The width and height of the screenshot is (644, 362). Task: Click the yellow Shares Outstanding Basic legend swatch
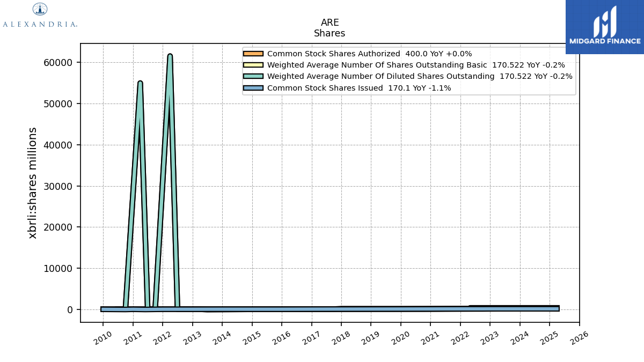point(253,65)
